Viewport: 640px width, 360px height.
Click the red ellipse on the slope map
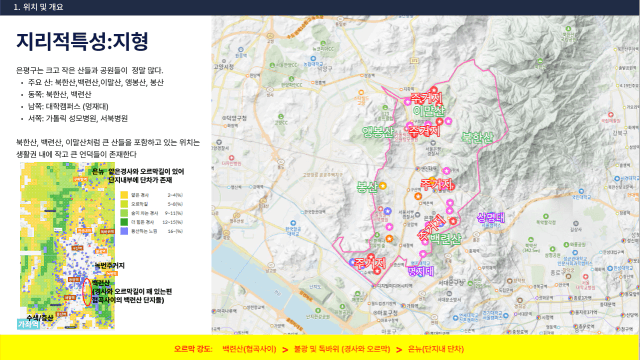point(87,292)
